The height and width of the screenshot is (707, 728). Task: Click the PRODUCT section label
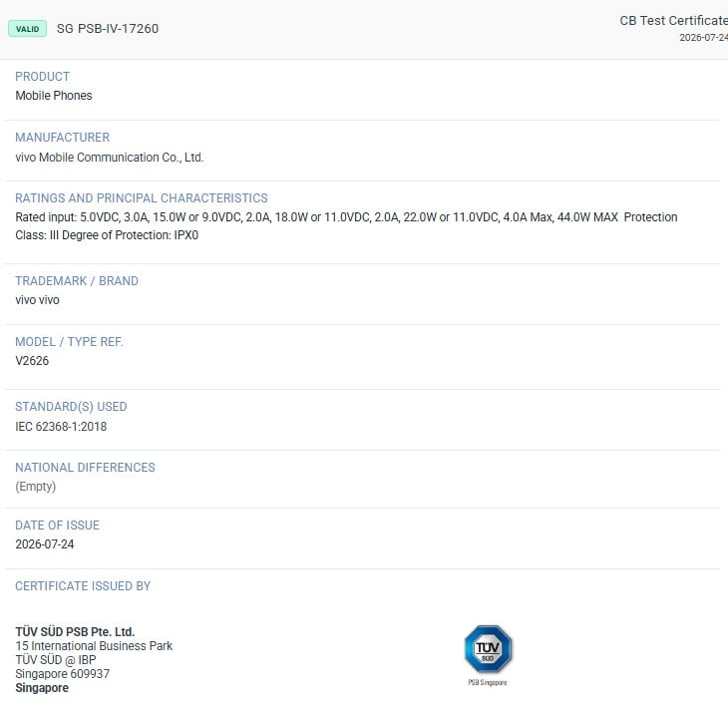click(x=42, y=77)
